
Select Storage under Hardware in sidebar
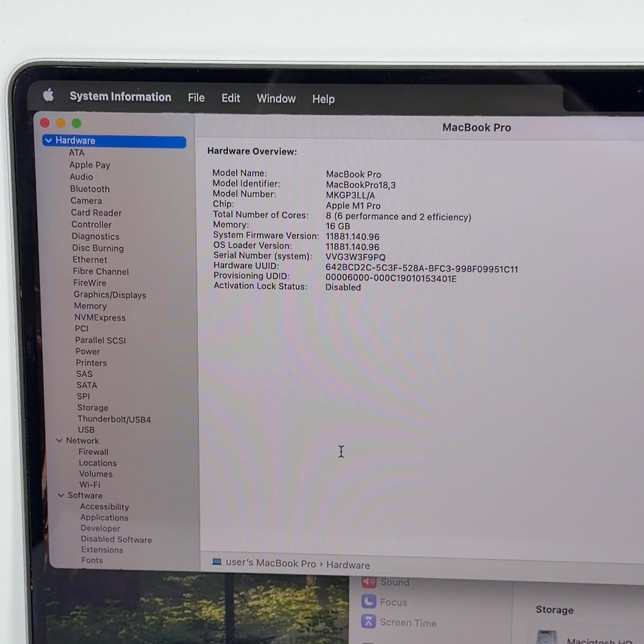[92, 408]
